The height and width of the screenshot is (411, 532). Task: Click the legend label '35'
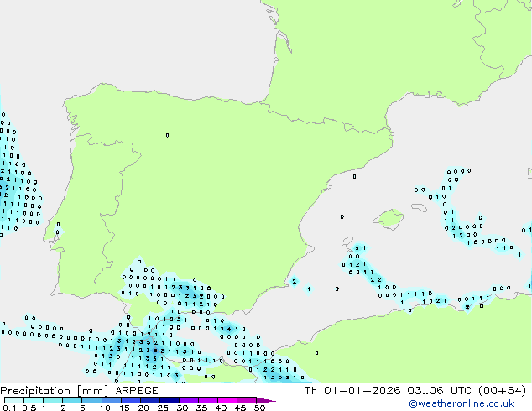(201, 408)
